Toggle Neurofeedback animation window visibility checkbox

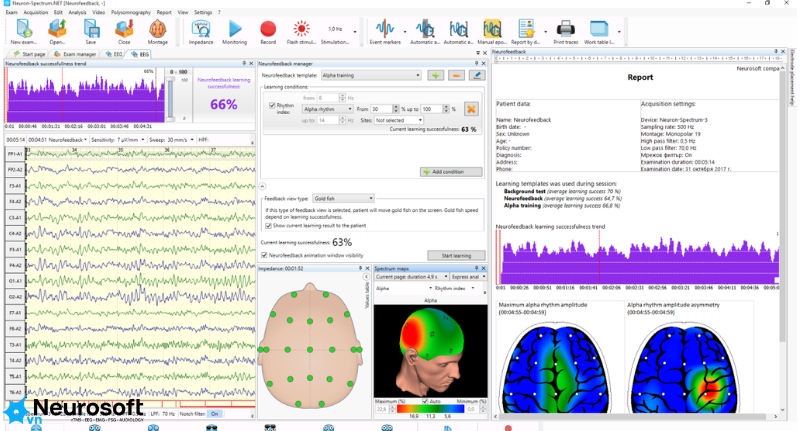point(264,255)
